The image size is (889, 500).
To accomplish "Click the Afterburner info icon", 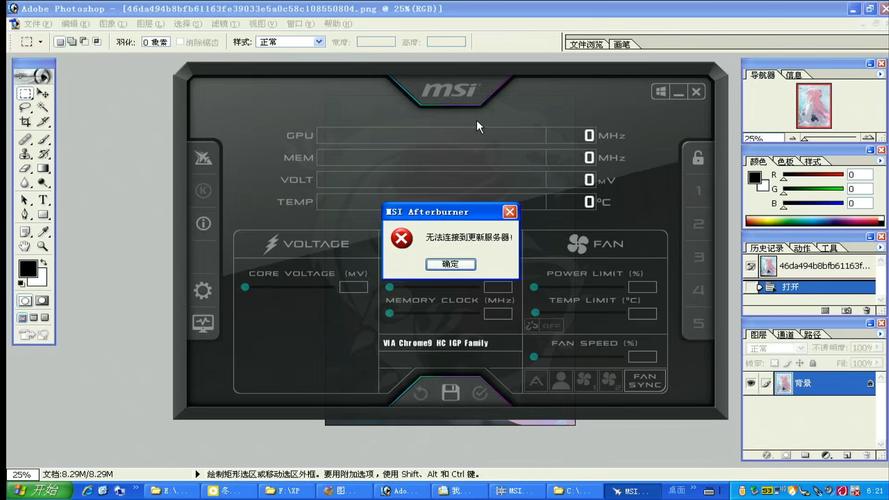I will click(203, 223).
